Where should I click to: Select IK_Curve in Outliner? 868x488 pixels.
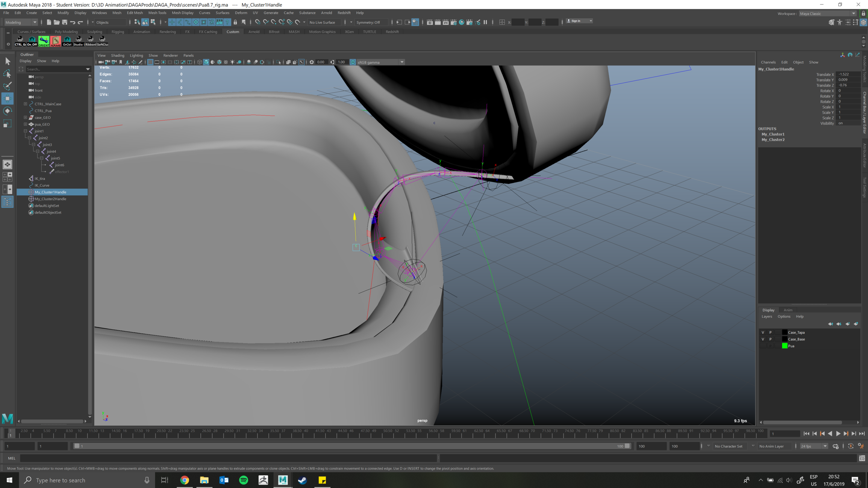click(42, 186)
